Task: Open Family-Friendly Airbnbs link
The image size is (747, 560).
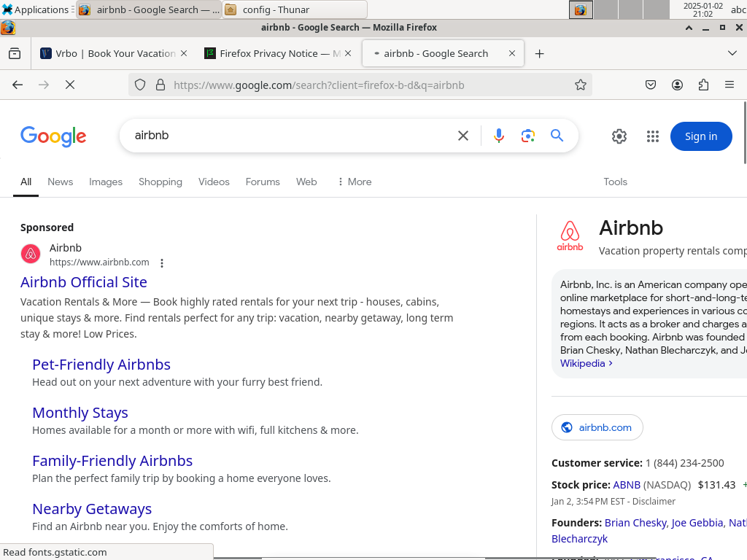Action: tap(112, 461)
